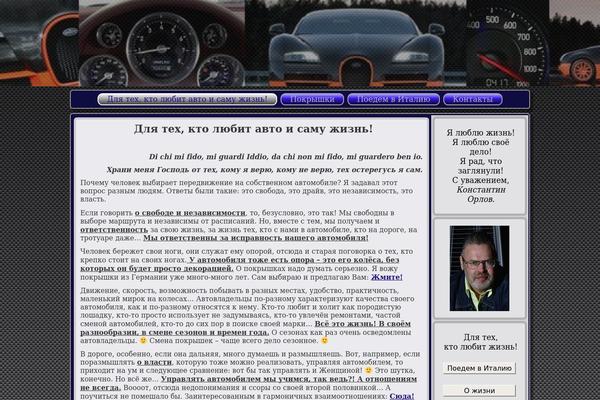Click the smiley emoji after 'дело сезонное.'
600x400 pixels.
pos(324,340)
